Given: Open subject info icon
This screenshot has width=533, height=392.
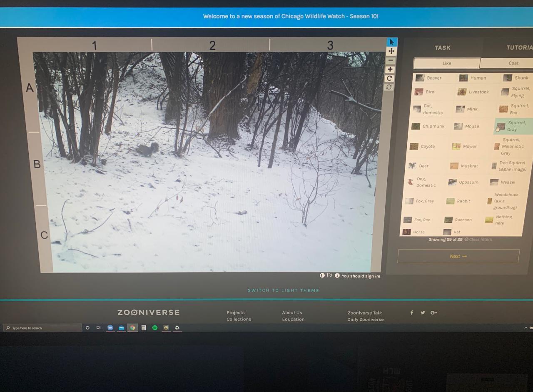Looking at the screenshot, I should (337, 275).
